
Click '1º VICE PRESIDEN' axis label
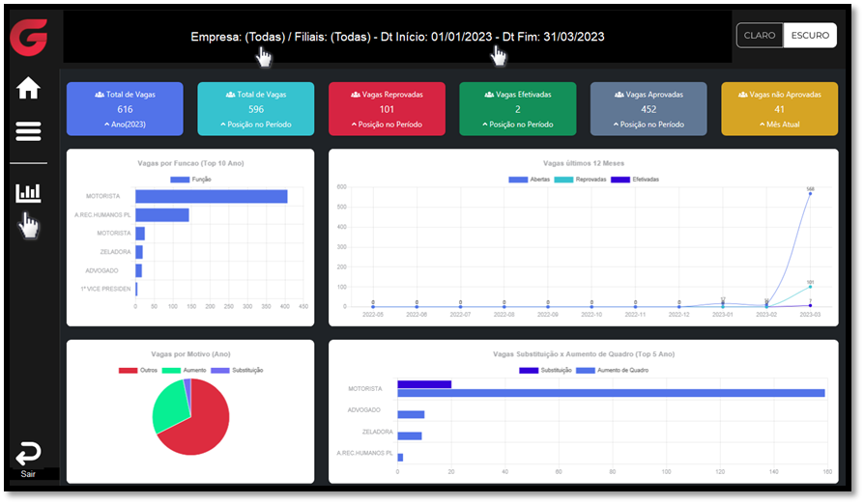pyautogui.click(x=105, y=289)
